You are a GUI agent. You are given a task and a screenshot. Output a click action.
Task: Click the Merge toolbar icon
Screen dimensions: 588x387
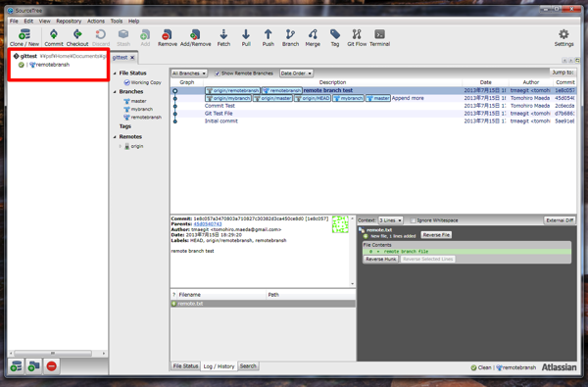(313, 37)
